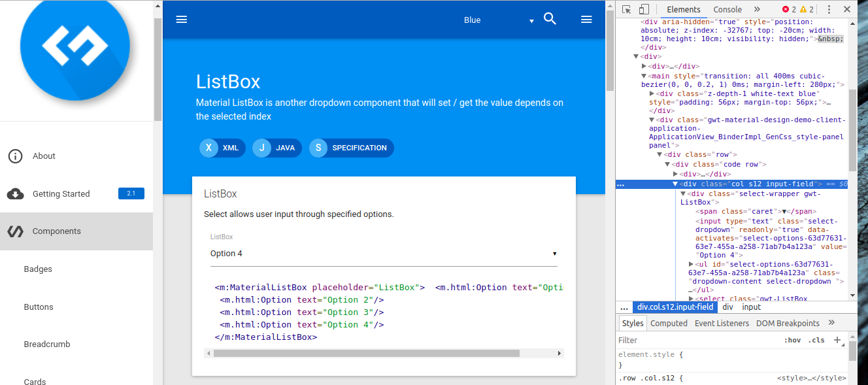Open the Blue theme color dropdown
This screenshot has width=868, height=385.
(x=499, y=20)
